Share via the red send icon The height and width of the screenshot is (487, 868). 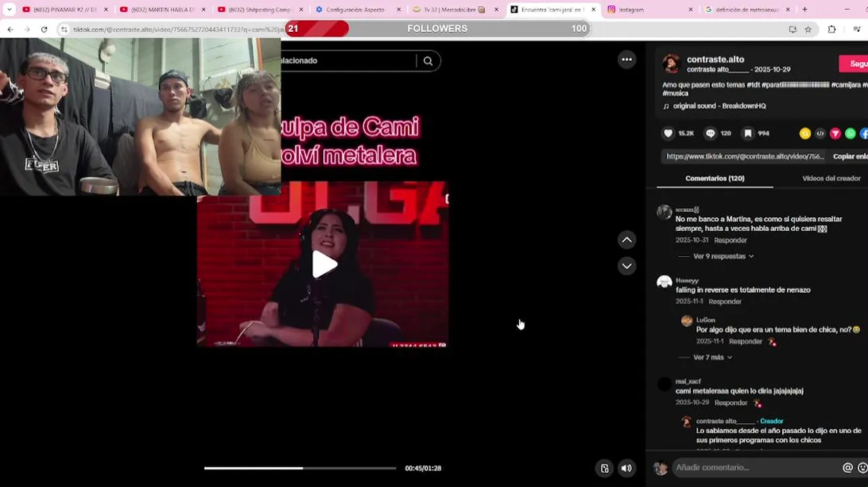835,133
